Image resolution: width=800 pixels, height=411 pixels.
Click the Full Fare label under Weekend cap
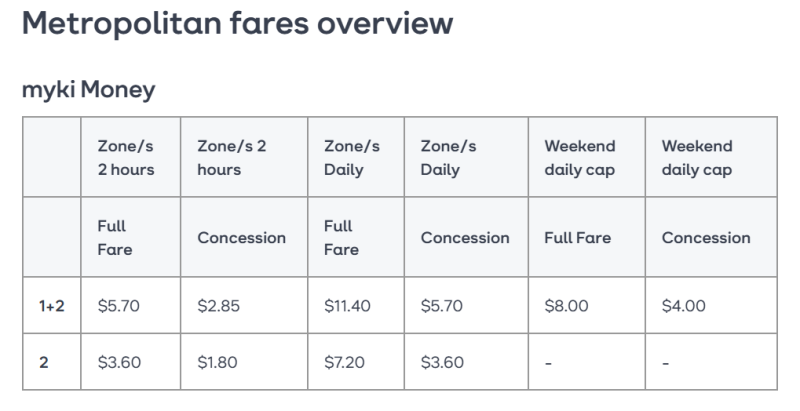coord(578,238)
